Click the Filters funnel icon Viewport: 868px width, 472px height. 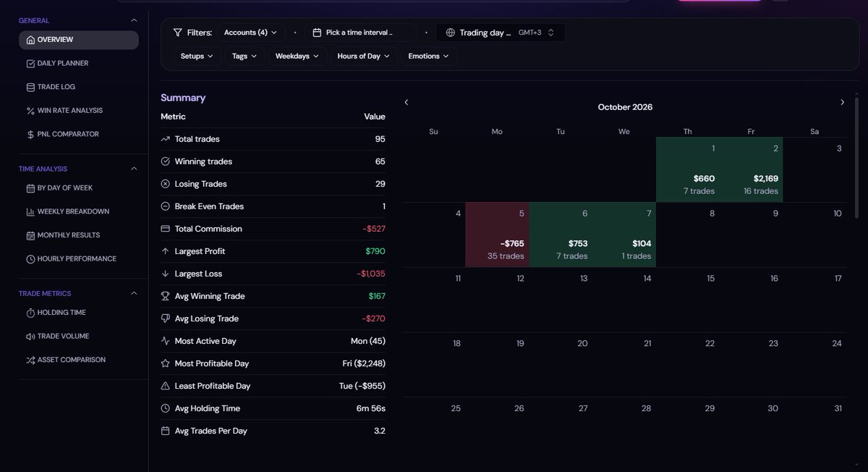178,33
